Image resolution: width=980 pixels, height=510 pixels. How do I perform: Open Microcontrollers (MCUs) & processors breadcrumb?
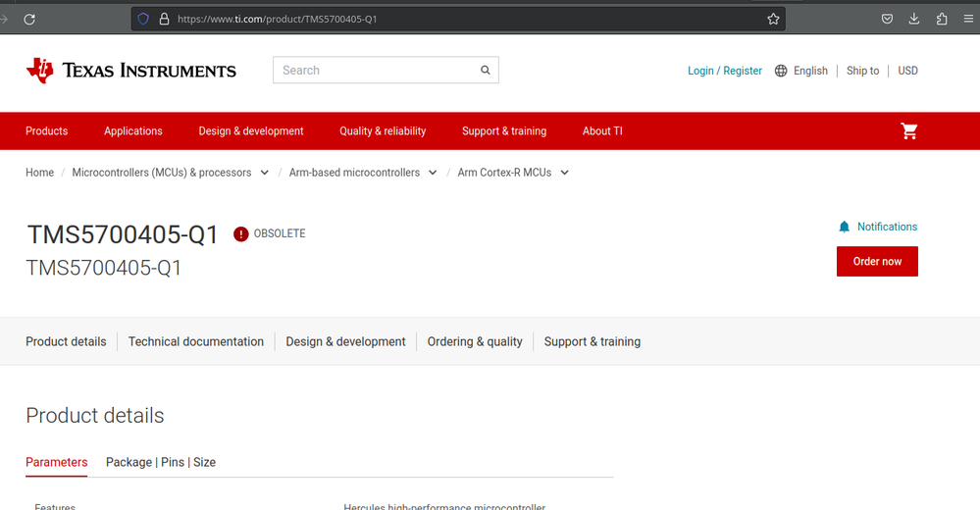(x=161, y=173)
